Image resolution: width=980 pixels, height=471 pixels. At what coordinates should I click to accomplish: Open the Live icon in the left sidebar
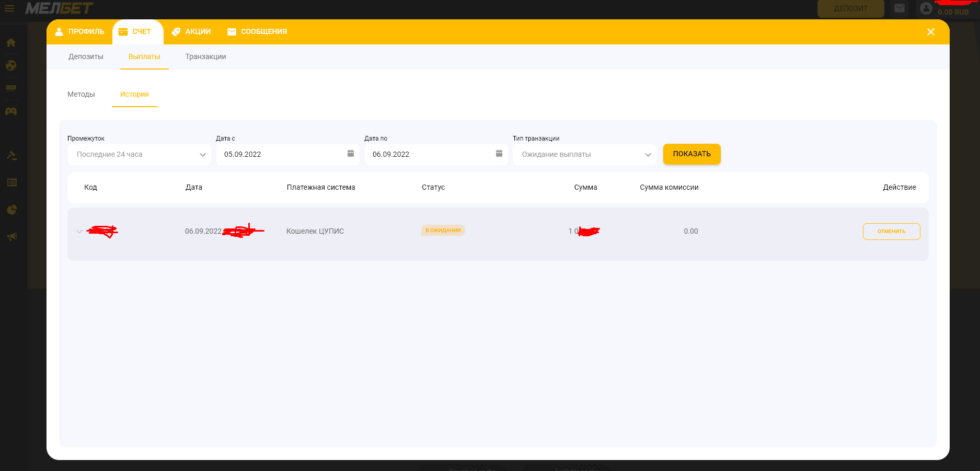11,88
